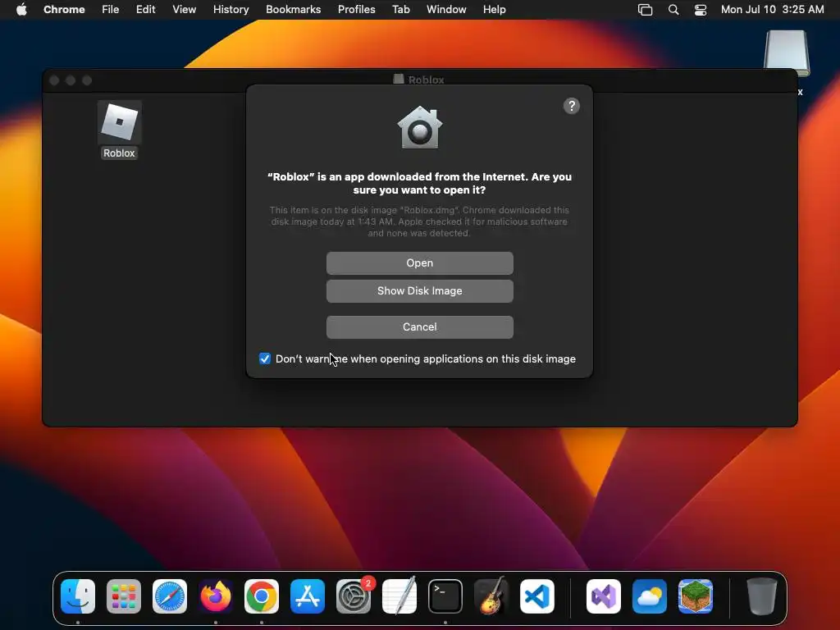The image size is (840, 630).
Task: Click the Stage Manager windows icon in menu bar
Action: tap(645, 10)
